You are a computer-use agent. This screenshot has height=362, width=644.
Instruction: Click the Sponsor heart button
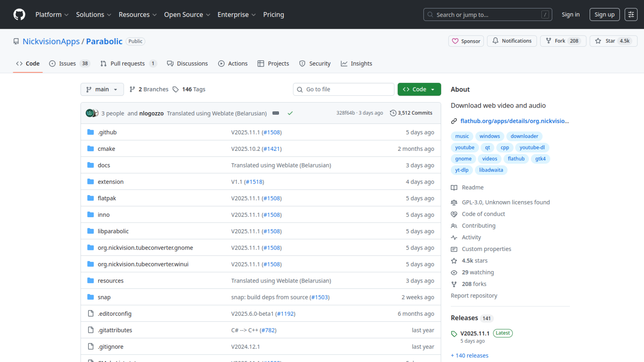[466, 41]
